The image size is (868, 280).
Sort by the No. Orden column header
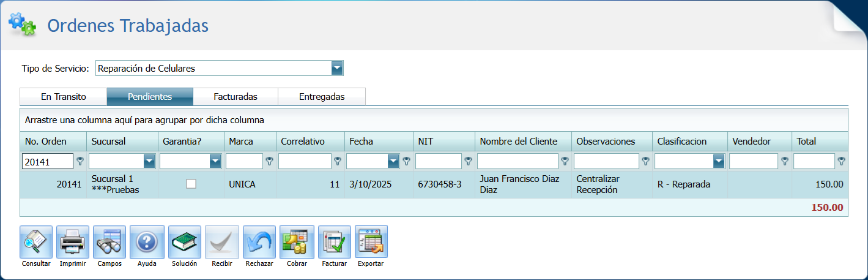click(x=53, y=142)
